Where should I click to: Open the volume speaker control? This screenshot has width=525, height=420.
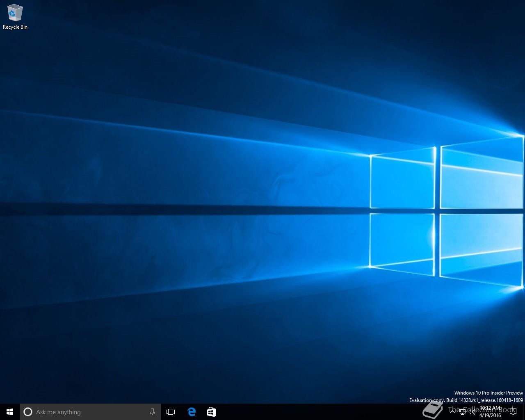(x=472, y=412)
